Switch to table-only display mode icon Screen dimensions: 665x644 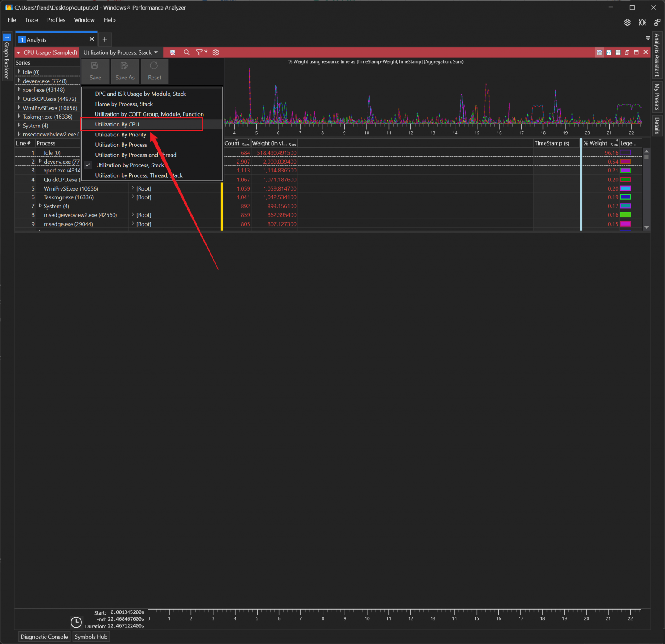(x=618, y=52)
